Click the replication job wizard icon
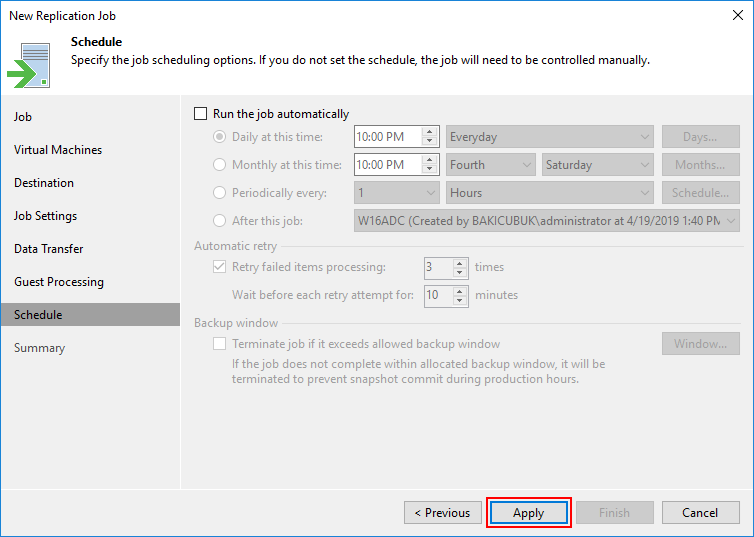This screenshot has height=537, width=754. pyautogui.click(x=29, y=65)
